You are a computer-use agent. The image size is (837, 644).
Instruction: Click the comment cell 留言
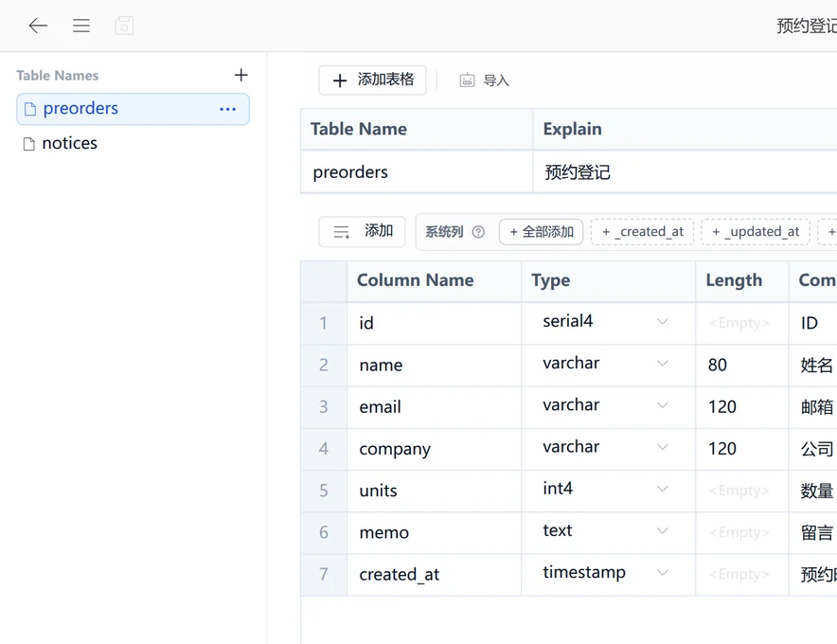tap(813, 532)
